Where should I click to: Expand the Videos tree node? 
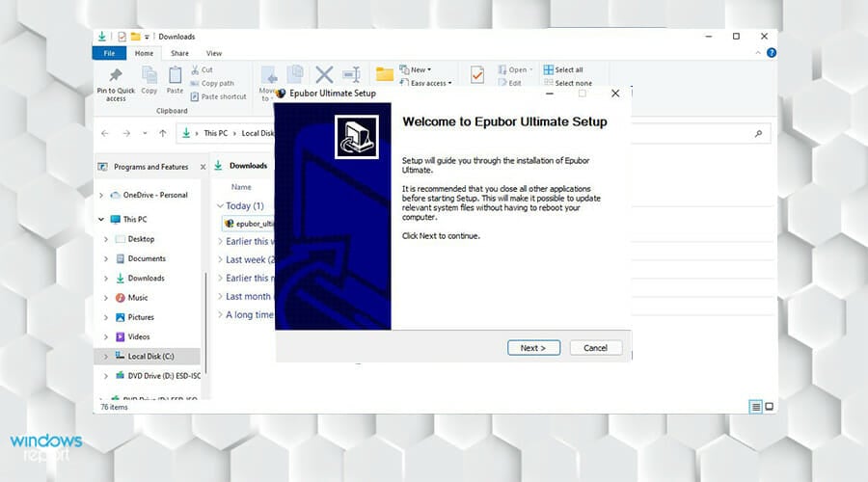106,337
